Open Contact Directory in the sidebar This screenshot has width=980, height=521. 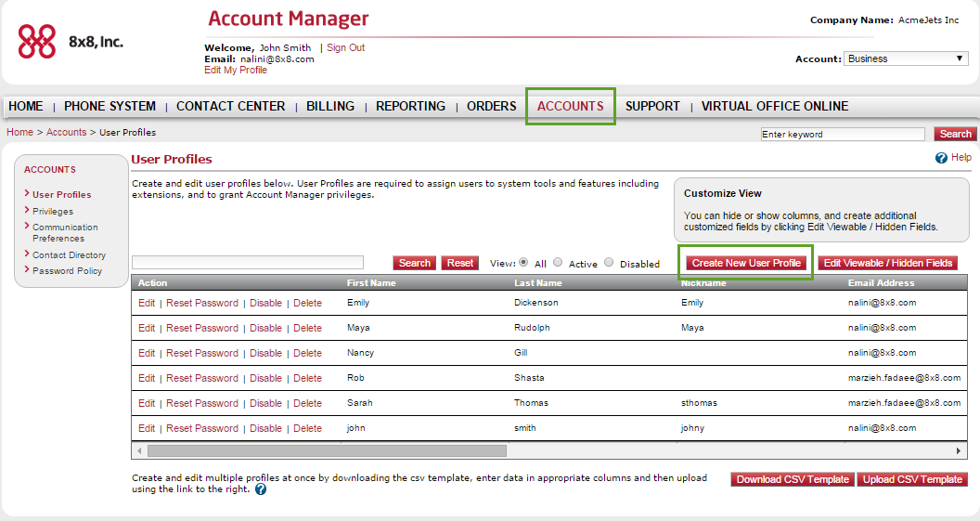69,255
